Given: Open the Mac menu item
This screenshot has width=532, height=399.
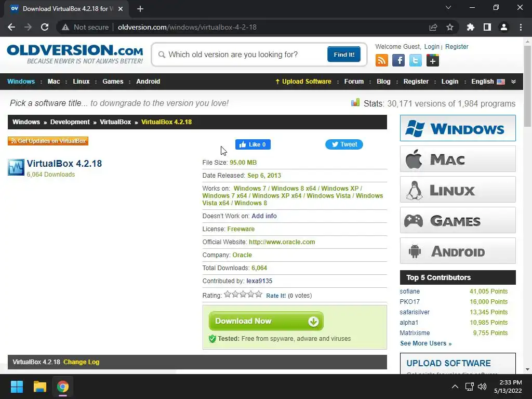Looking at the screenshot, I should tap(54, 82).
